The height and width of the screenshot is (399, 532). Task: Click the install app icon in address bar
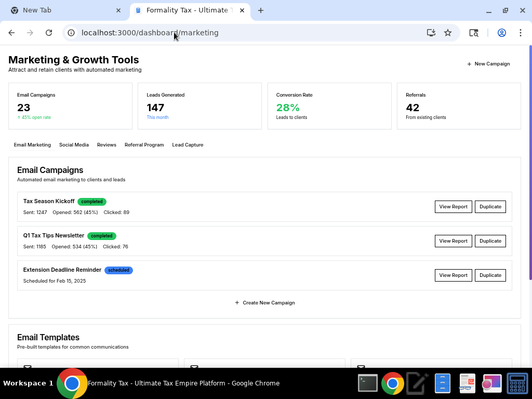(431, 33)
